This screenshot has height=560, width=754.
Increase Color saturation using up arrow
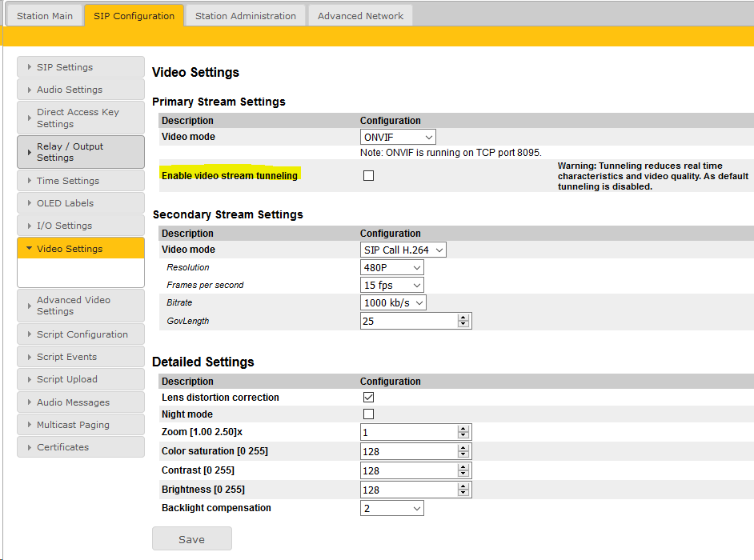coord(463,448)
